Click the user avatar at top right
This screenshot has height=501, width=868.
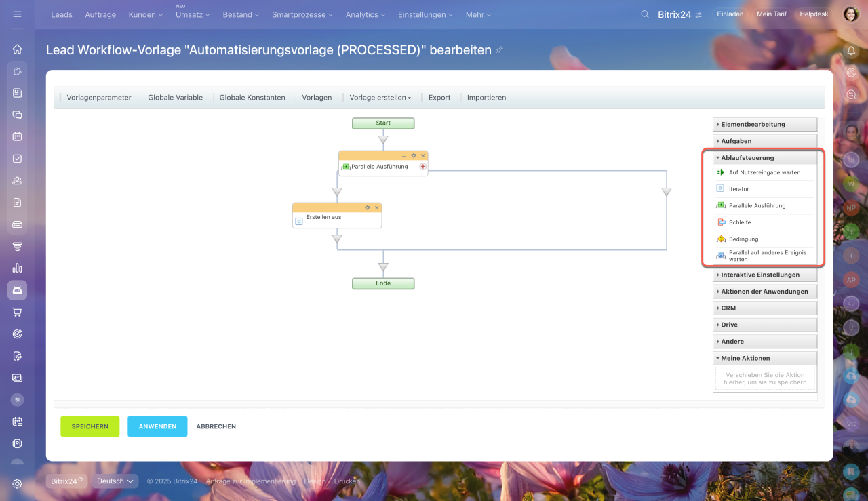851,14
